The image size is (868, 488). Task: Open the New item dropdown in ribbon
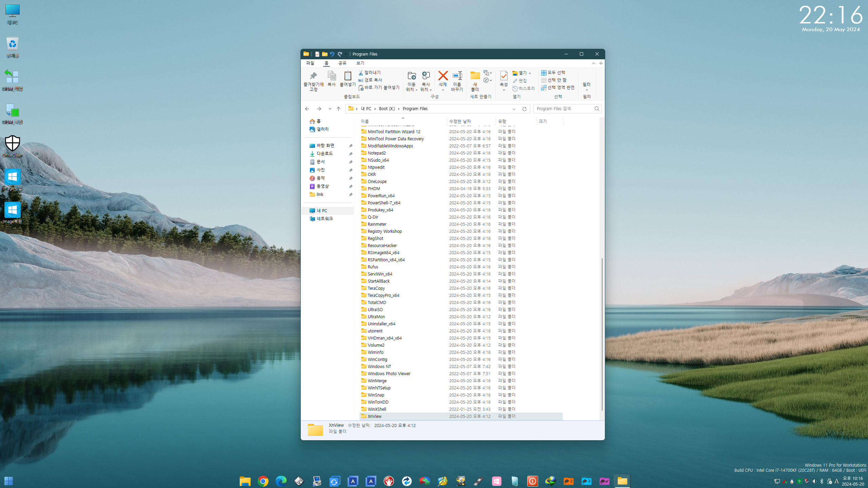click(x=488, y=73)
